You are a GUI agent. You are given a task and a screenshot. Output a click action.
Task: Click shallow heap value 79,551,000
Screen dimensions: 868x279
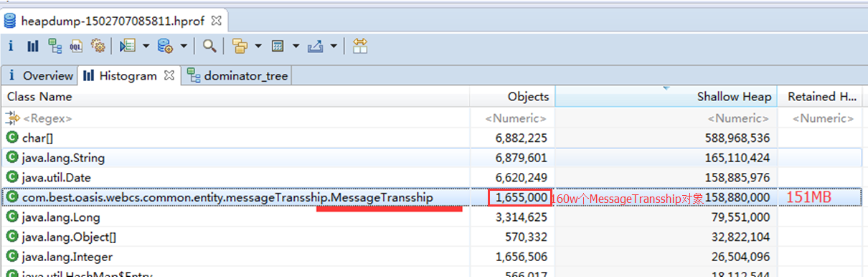click(741, 217)
